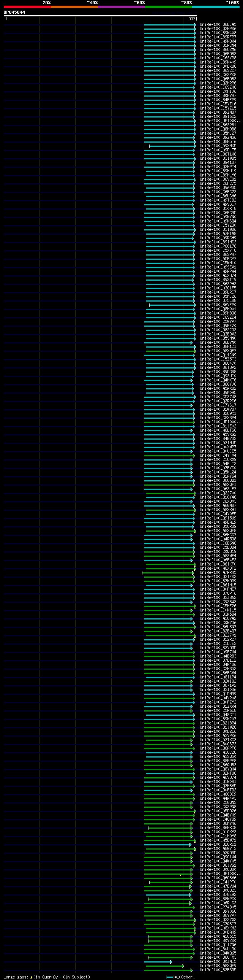Select the UniRef100_A9PJT5 label
Viewport: 243px width, 980px height.
(218, 150)
